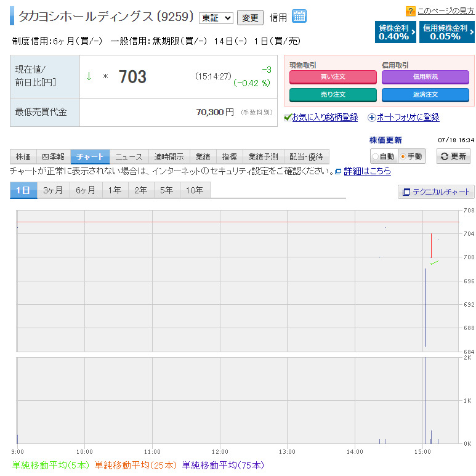The image size is (476, 476).
Task: Select the 1日 chart period tab
Action: point(23,190)
